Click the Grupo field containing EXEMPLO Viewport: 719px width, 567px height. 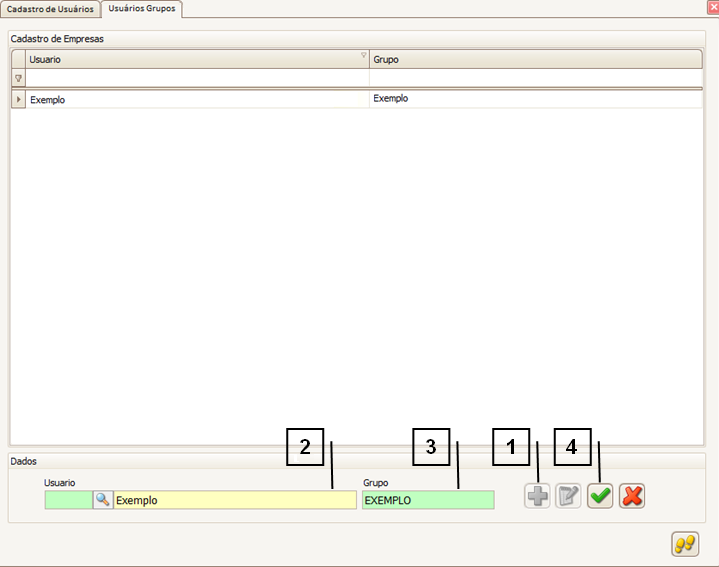(x=427, y=500)
